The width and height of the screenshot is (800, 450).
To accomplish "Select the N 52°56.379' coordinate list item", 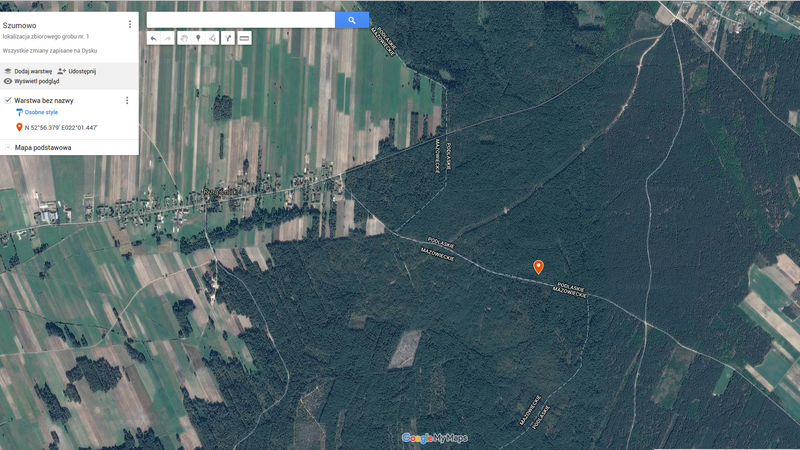I will tap(60, 127).
